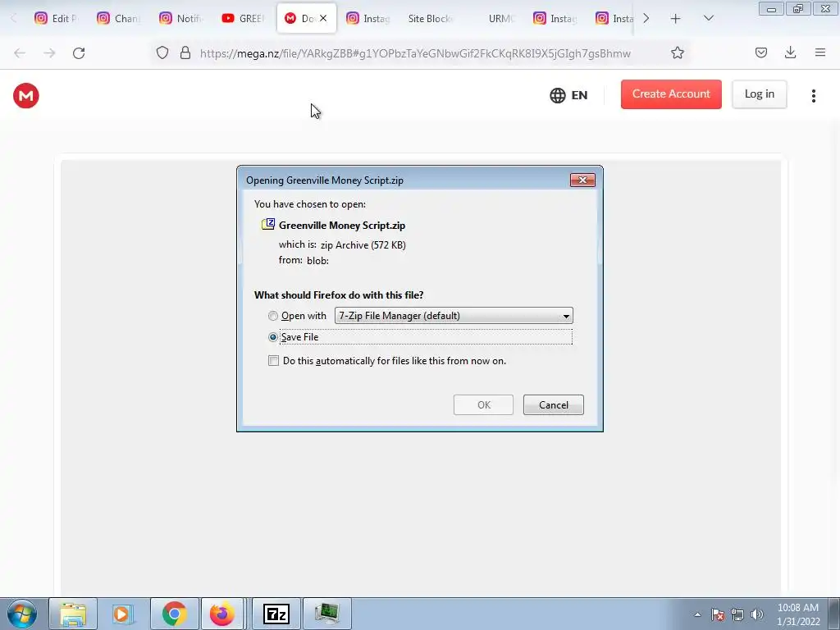The image size is (840, 630).
Task: Switch to the Site Block tab
Action: point(431,18)
